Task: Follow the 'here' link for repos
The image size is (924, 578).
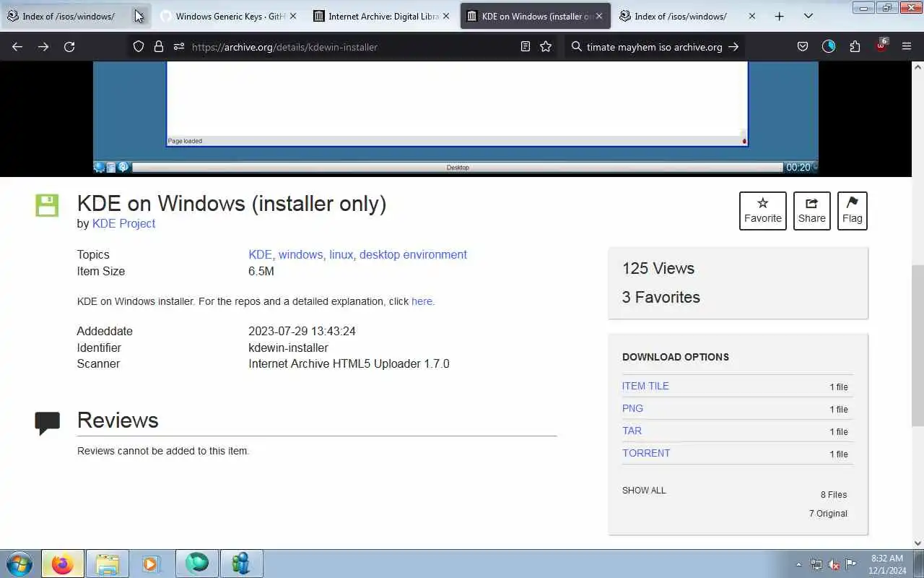Action: tap(422, 301)
